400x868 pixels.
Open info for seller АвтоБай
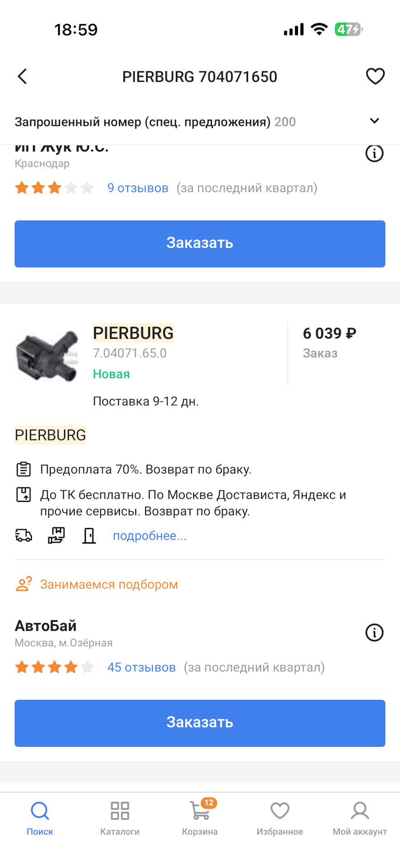[374, 633]
